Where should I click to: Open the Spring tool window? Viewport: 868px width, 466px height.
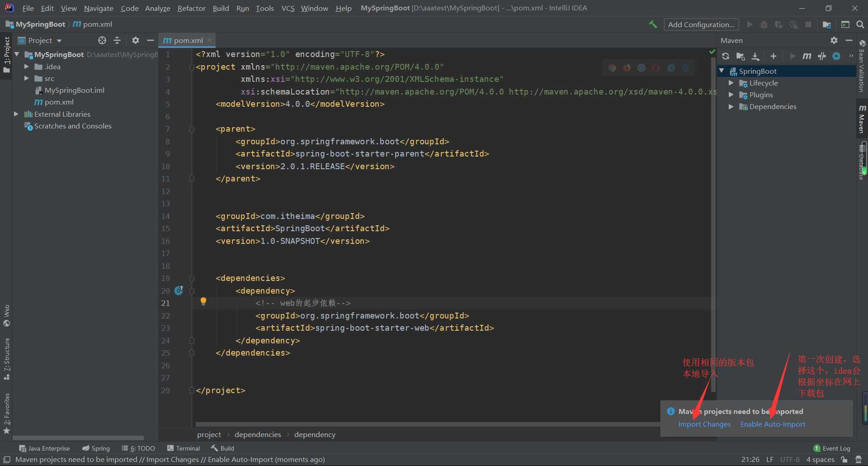tap(96, 448)
